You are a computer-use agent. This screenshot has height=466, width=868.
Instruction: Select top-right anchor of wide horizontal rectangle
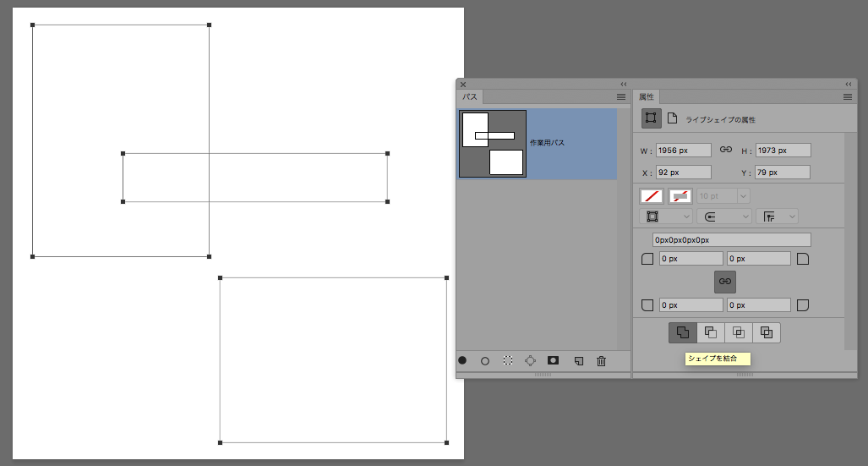coord(387,153)
